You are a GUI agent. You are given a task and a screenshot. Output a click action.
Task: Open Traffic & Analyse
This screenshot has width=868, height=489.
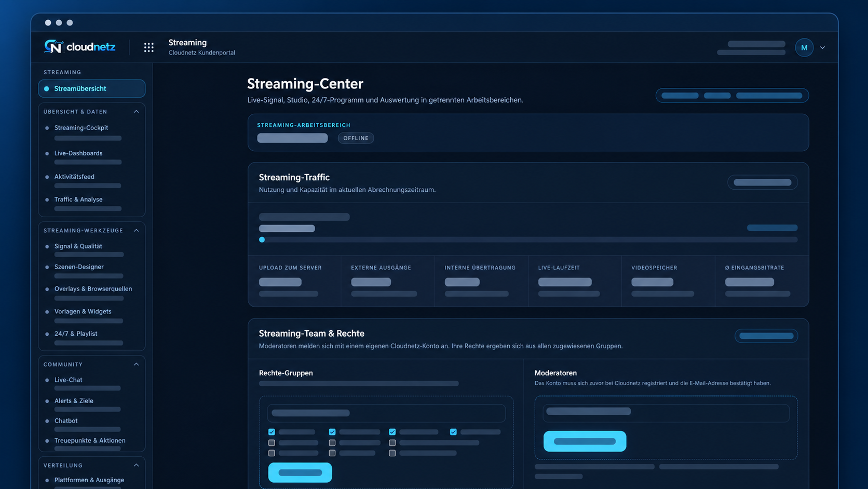point(78,200)
